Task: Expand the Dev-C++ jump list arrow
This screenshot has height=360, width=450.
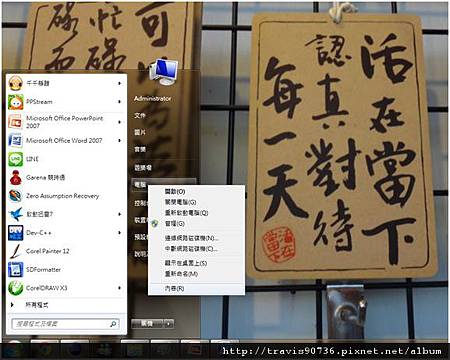Action: pyautogui.click(x=119, y=233)
